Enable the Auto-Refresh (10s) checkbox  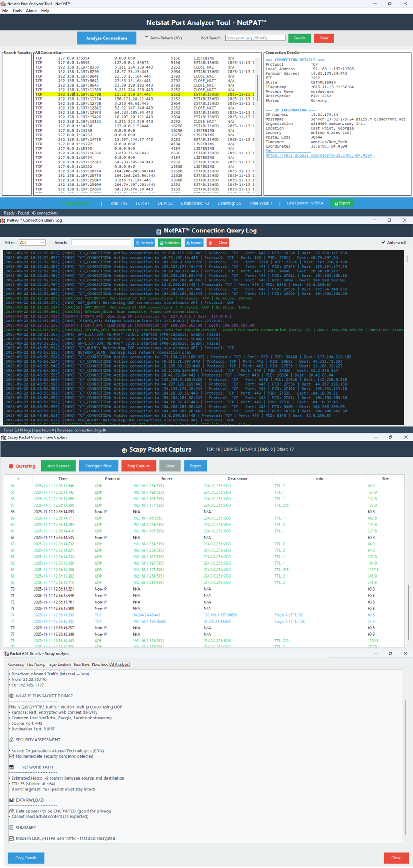[146, 38]
